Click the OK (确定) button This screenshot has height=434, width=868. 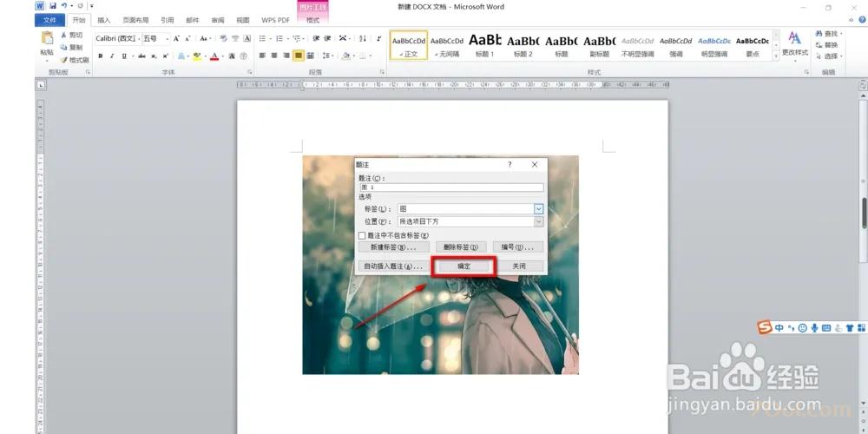[464, 266]
